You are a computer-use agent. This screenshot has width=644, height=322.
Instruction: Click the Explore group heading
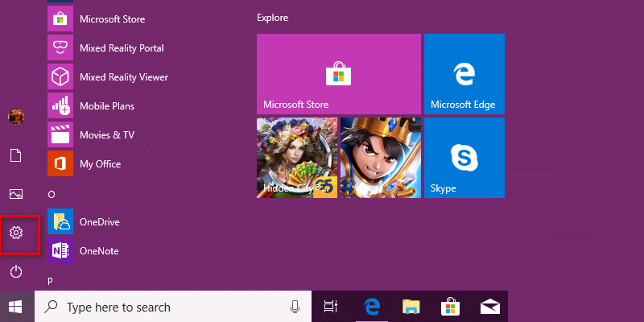pos(272,18)
